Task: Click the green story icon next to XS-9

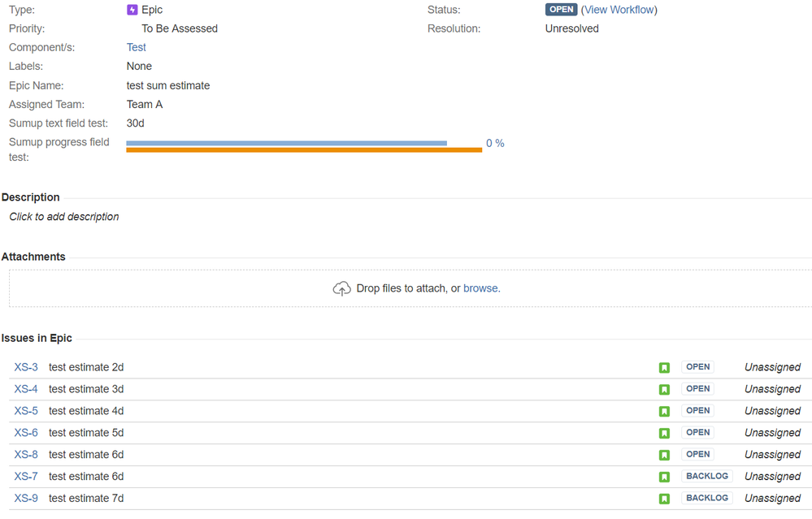Action: tap(664, 498)
